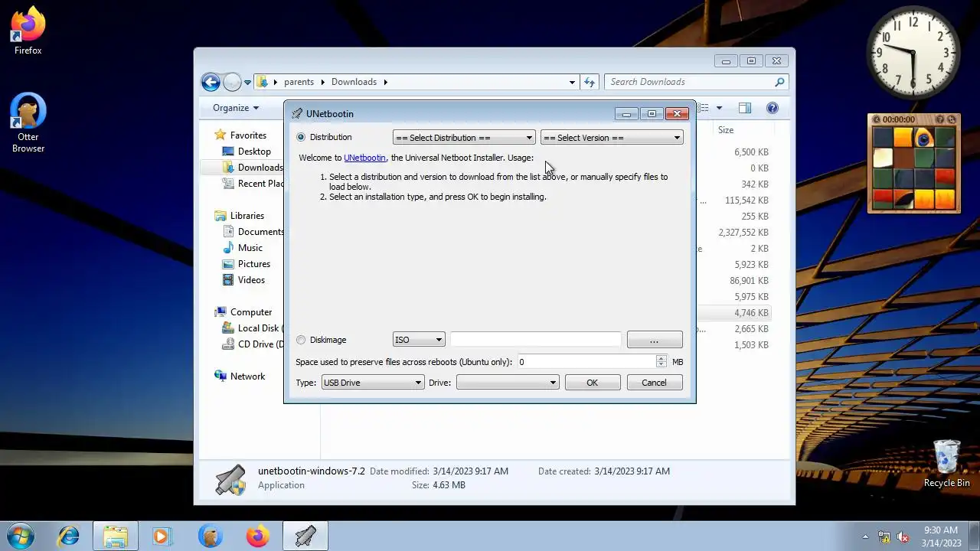Click the disk image file path field

point(535,340)
